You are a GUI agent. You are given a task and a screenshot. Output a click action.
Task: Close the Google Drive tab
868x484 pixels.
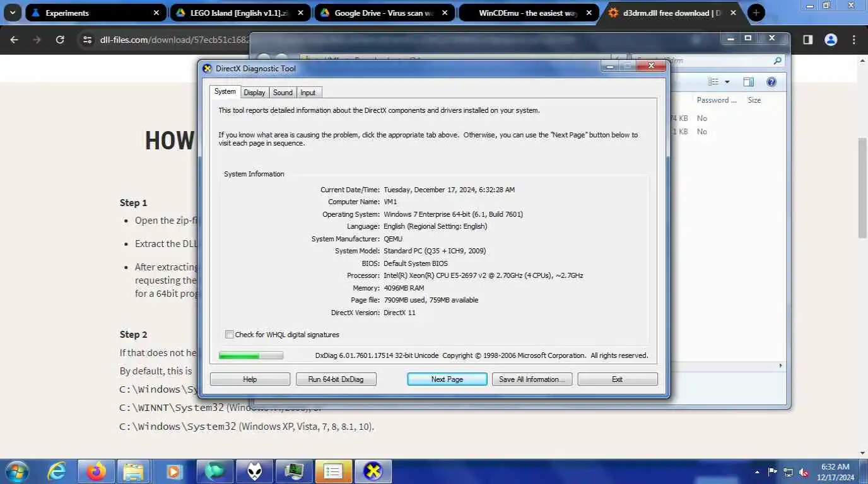coord(445,13)
